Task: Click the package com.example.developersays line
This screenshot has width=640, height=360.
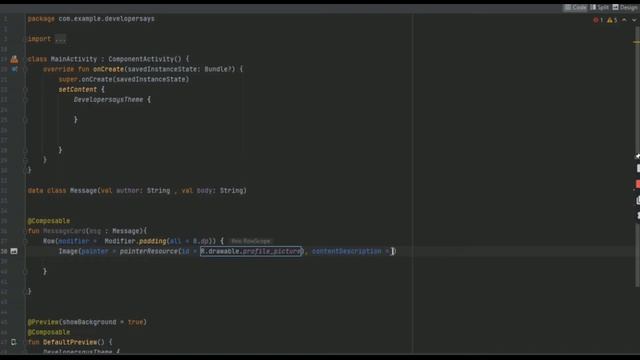Action: [91, 19]
